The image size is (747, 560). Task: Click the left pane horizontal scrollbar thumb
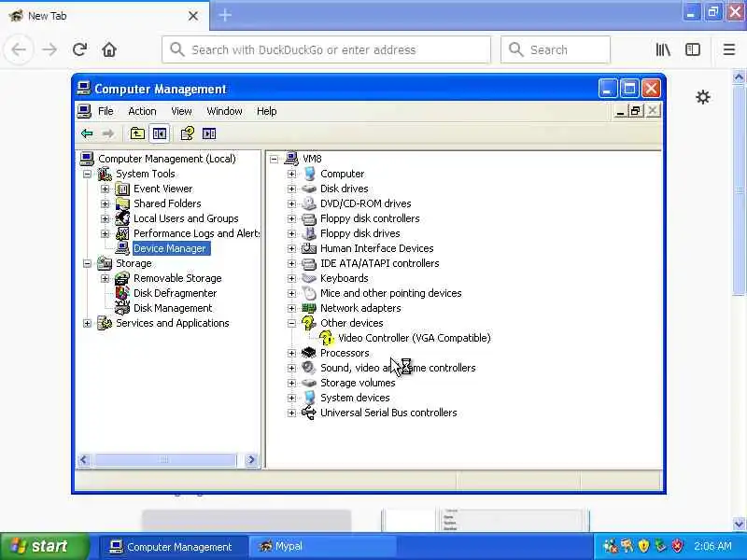point(164,459)
